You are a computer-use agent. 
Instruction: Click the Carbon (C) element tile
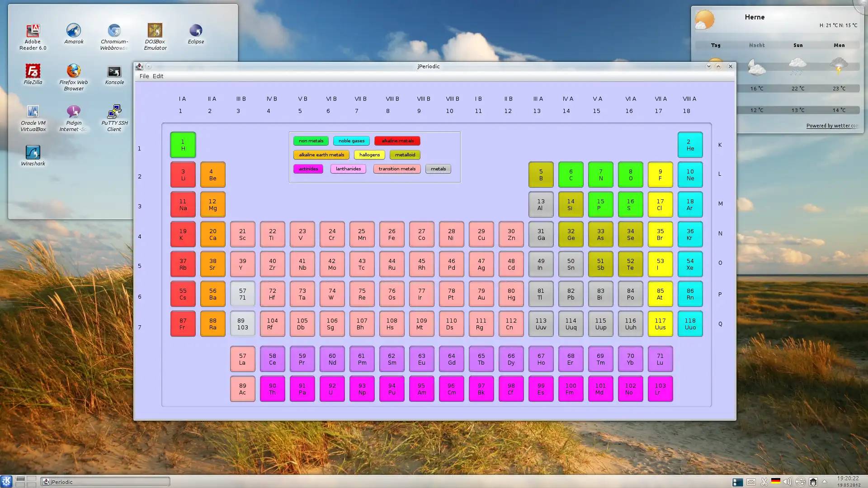click(571, 174)
